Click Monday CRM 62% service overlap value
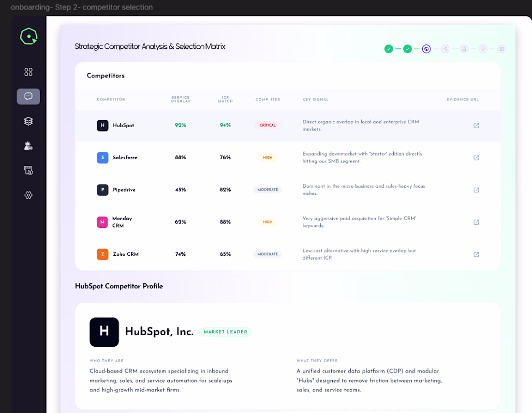Screen dimensions: 532x413 (x=180, y=222)
